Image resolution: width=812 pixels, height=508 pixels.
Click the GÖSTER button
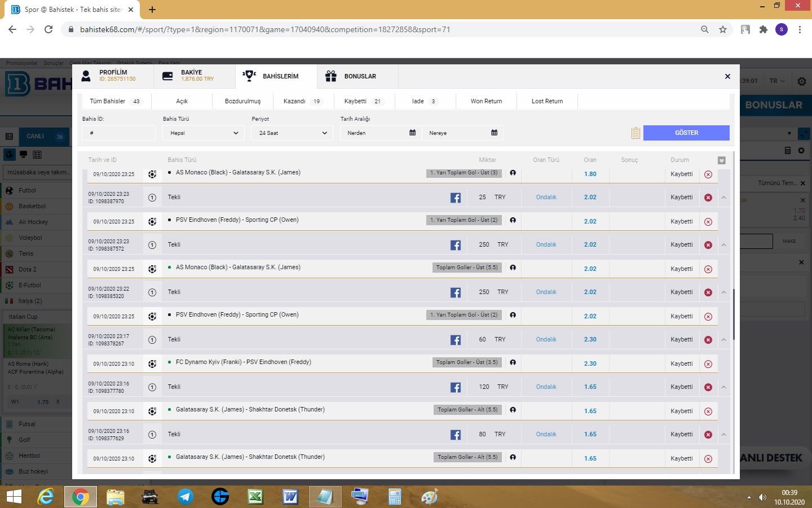coord(686,133)
